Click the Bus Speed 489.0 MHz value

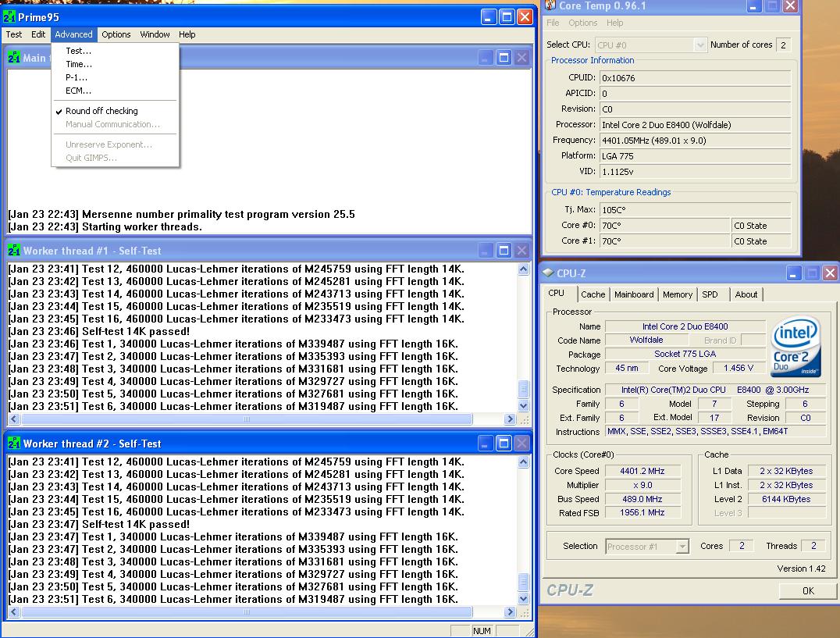tap(642, 499)
